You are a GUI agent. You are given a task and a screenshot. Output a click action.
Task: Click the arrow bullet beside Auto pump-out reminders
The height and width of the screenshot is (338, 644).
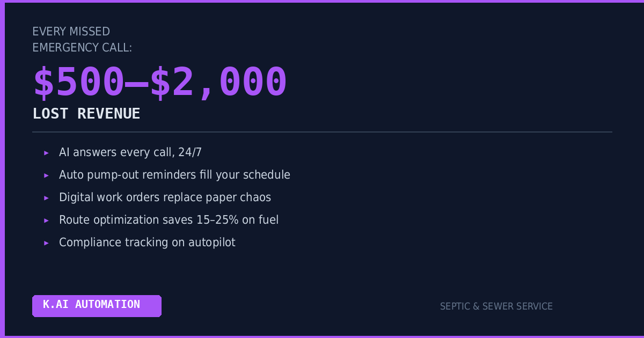(x=46, y=175)
